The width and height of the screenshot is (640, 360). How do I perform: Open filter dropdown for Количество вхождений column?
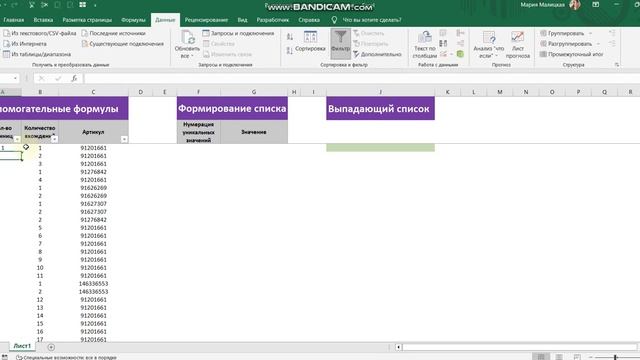[55, 139]
